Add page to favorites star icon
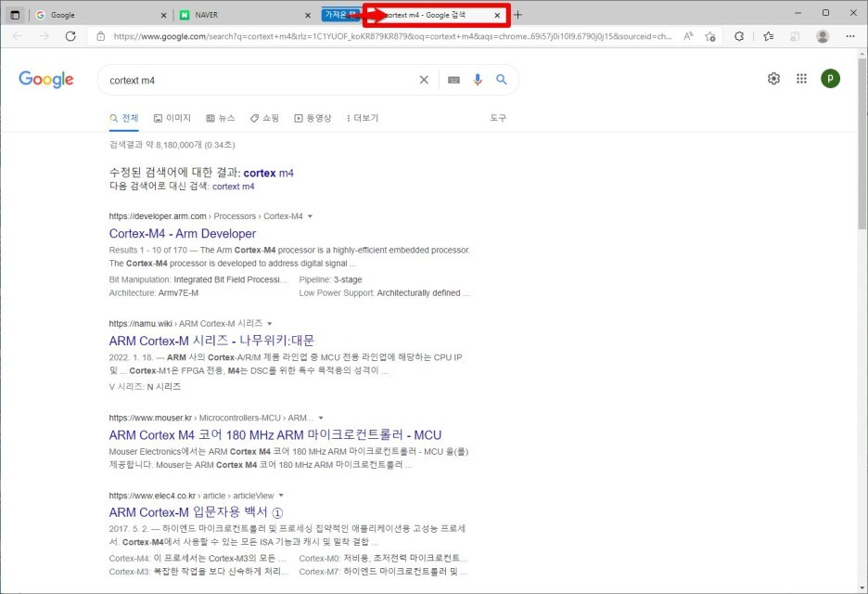The height and width of the screenshot is (594, 868). click(x=710, y=36)
